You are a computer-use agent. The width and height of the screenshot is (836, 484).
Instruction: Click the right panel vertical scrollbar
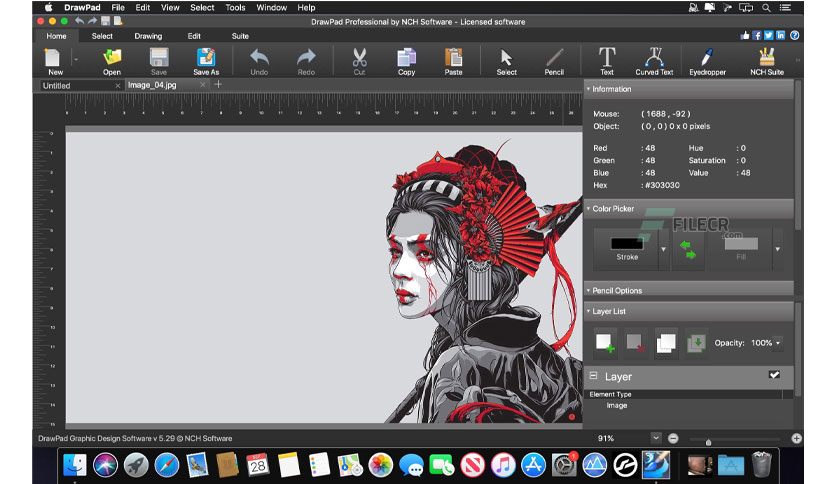(x=798, y=155)
